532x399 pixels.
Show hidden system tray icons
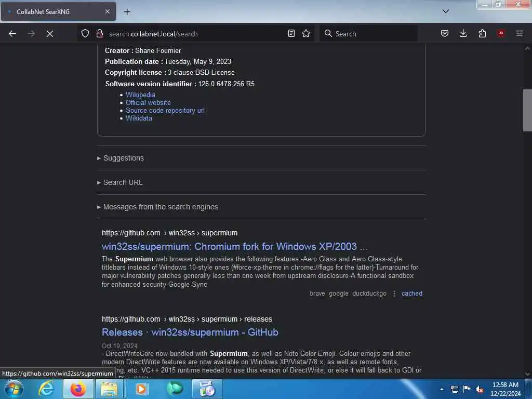coord(442,389)
